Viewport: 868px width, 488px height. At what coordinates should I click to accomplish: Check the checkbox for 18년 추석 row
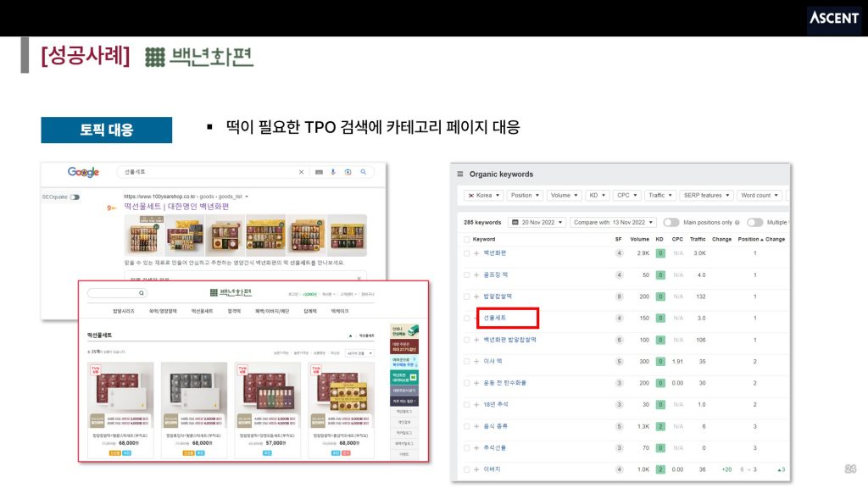[x=467, y=404]
